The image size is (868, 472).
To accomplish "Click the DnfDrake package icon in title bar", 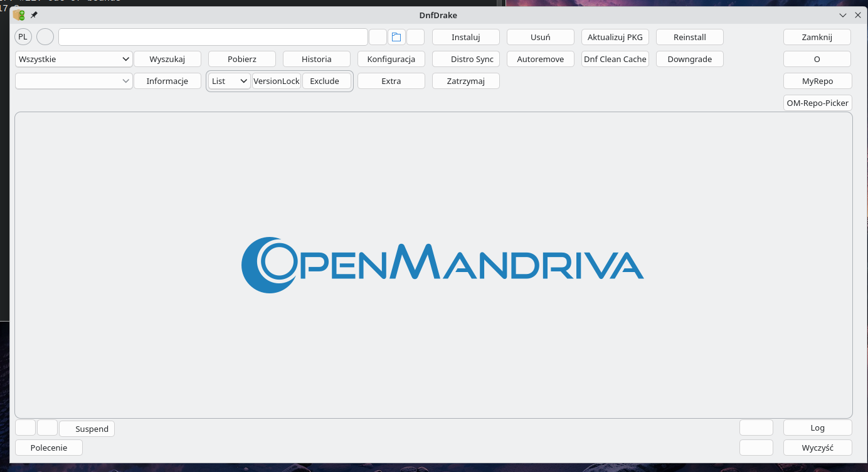I will 19,15.
